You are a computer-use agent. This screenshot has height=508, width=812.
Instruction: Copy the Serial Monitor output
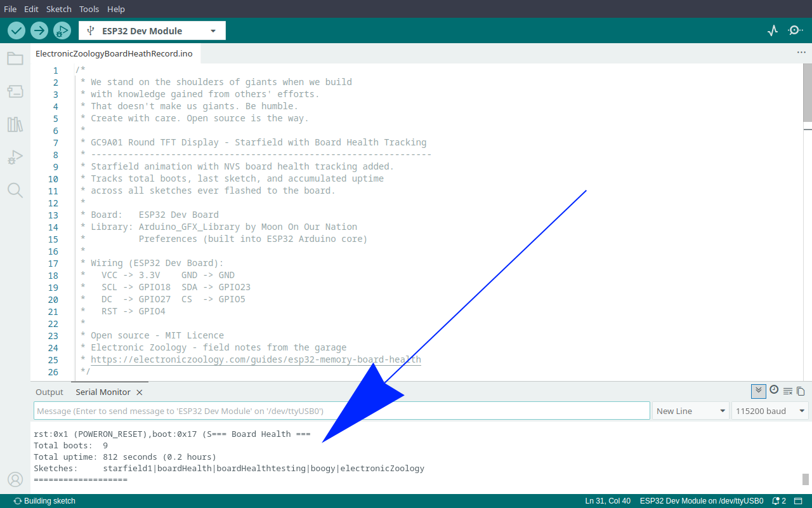pyautogui.click(x=801, y=391)
